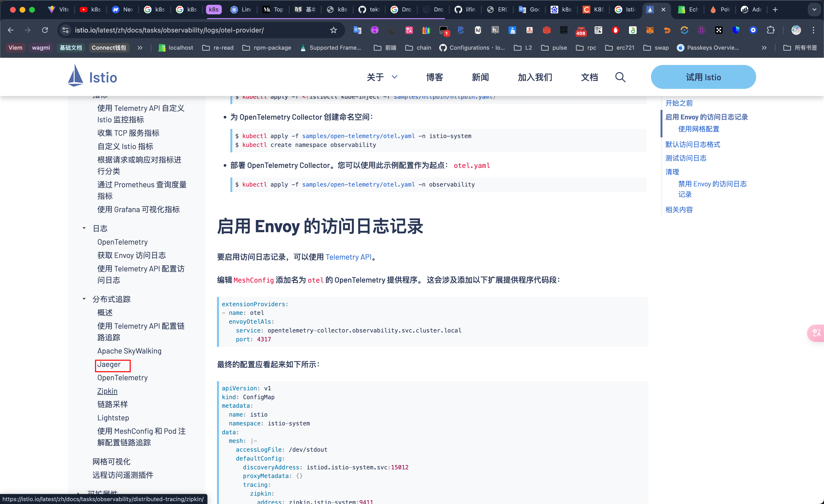The width and height of the screenshot is (824, 504).
Task: Switch to the purple k8s tab
Action: tap(214, 9)
